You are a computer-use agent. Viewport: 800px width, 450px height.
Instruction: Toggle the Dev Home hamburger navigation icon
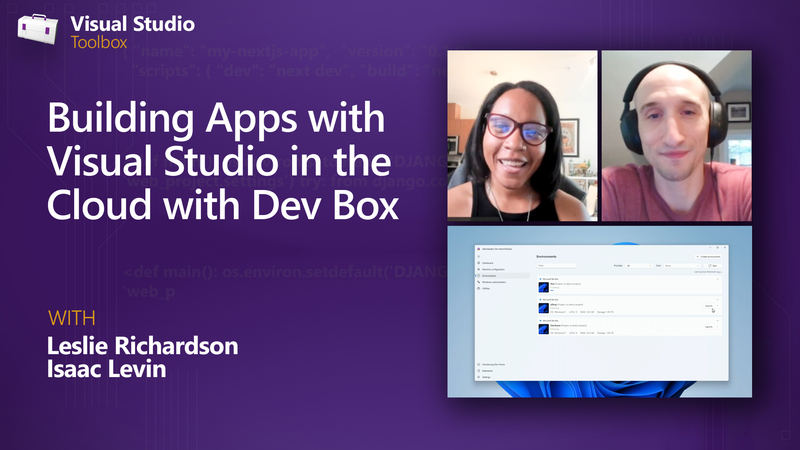(479, 256)
